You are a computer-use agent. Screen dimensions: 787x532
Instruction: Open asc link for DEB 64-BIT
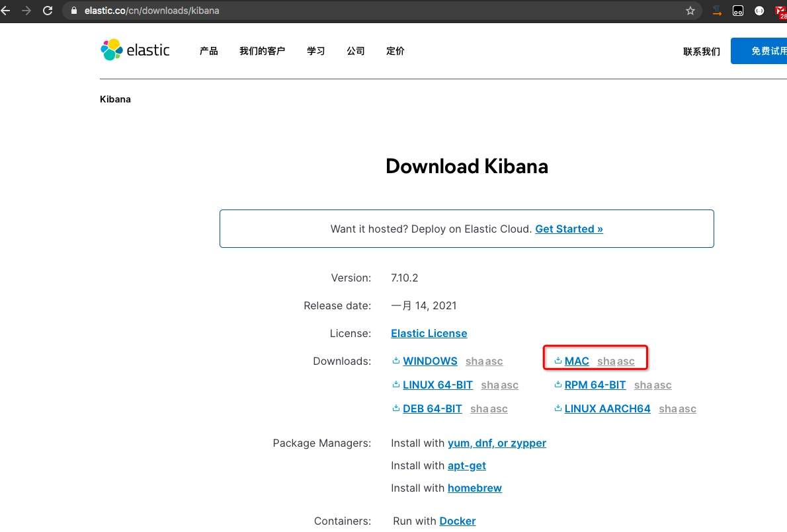[x=499, y=408]
